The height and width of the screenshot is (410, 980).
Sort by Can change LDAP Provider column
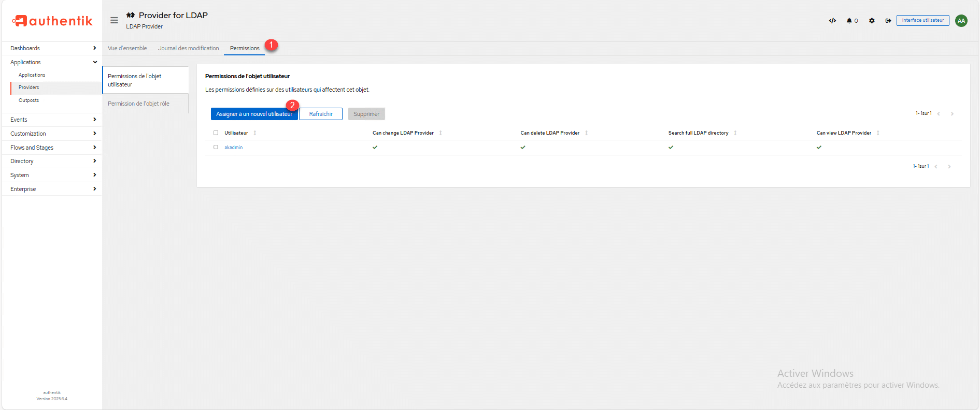tap(403, 133)
